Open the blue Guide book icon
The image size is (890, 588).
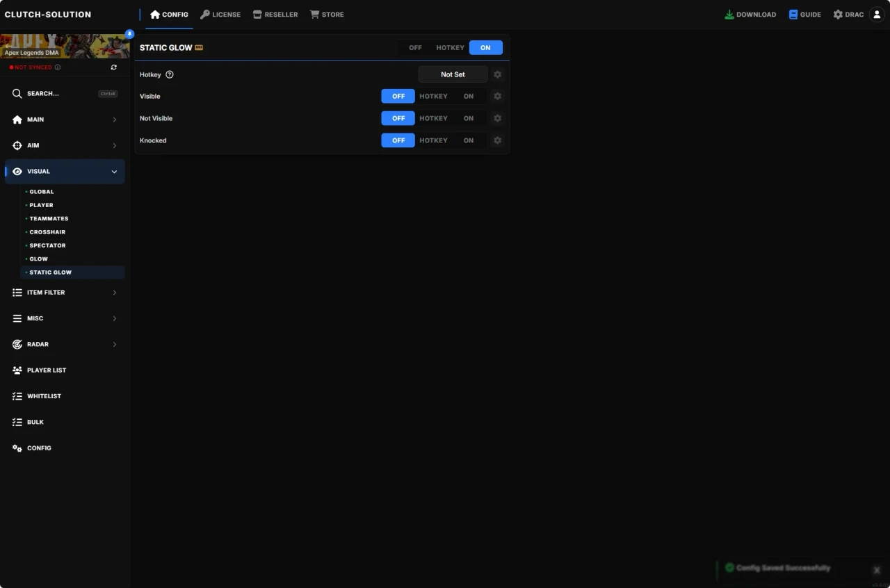792,14
